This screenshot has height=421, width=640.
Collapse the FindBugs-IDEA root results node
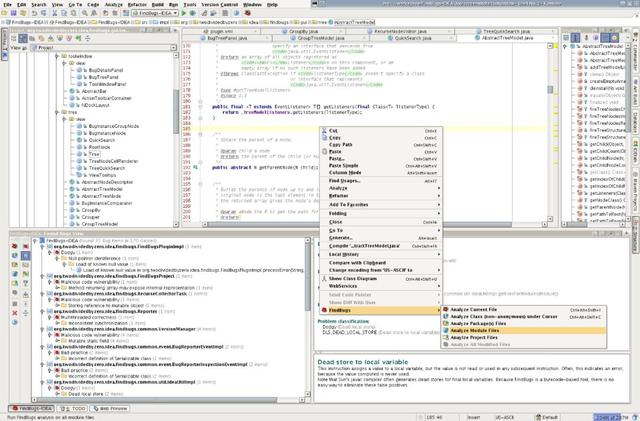click(35, 241)
